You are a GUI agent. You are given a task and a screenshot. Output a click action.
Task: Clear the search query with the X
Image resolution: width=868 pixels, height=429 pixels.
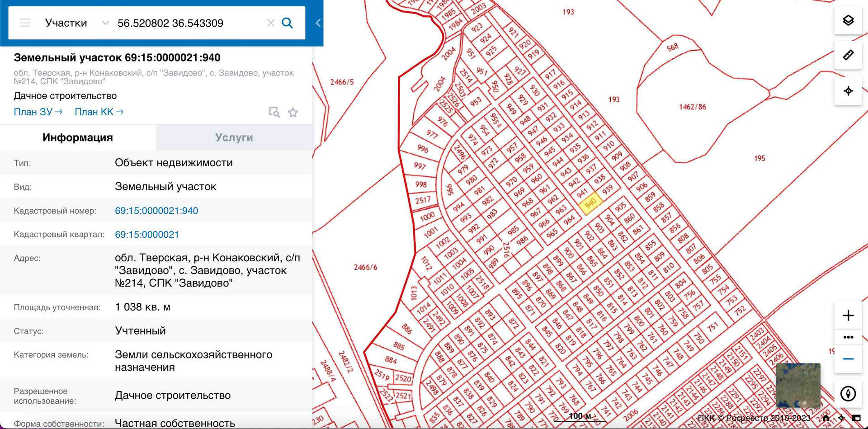(x=270, y=23)
